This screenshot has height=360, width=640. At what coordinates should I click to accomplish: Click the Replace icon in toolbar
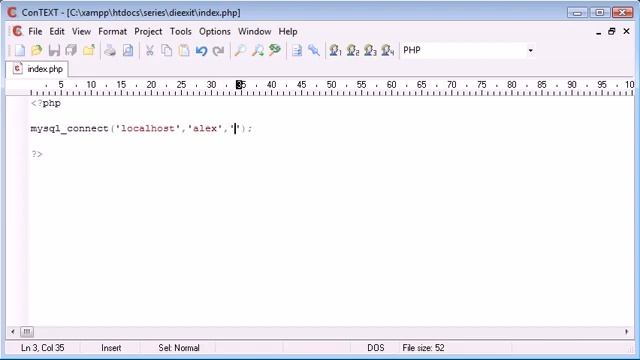coord(275,51)
